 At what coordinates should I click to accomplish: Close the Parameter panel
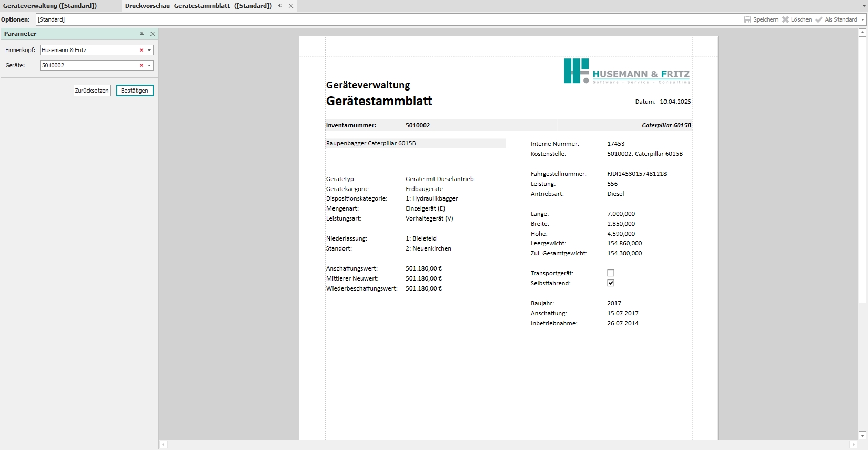(153, 34)
